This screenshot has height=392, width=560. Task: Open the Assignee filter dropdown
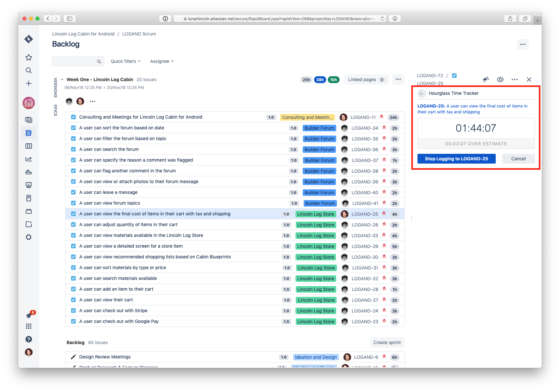click(x=162, y=61)
